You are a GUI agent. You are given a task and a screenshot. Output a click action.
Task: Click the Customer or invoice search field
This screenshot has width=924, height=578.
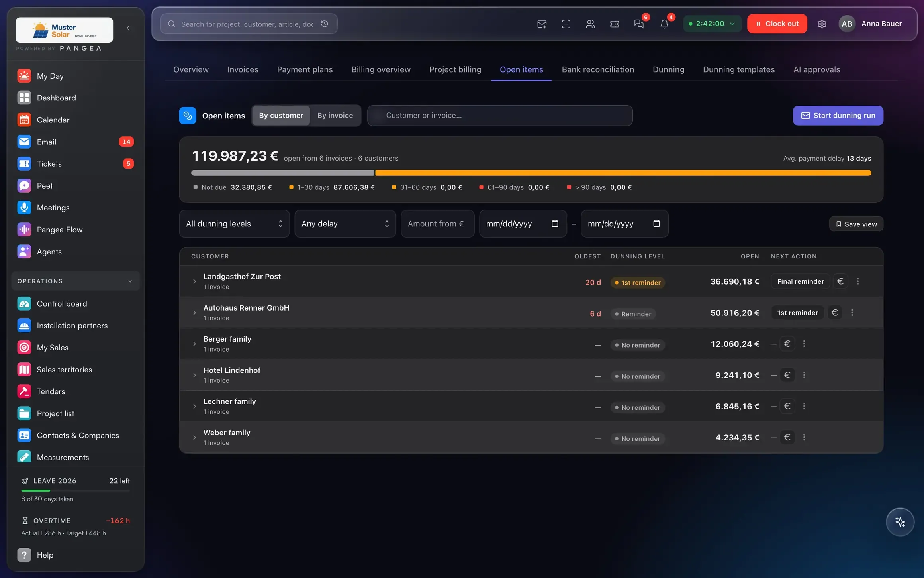[500, 116]
